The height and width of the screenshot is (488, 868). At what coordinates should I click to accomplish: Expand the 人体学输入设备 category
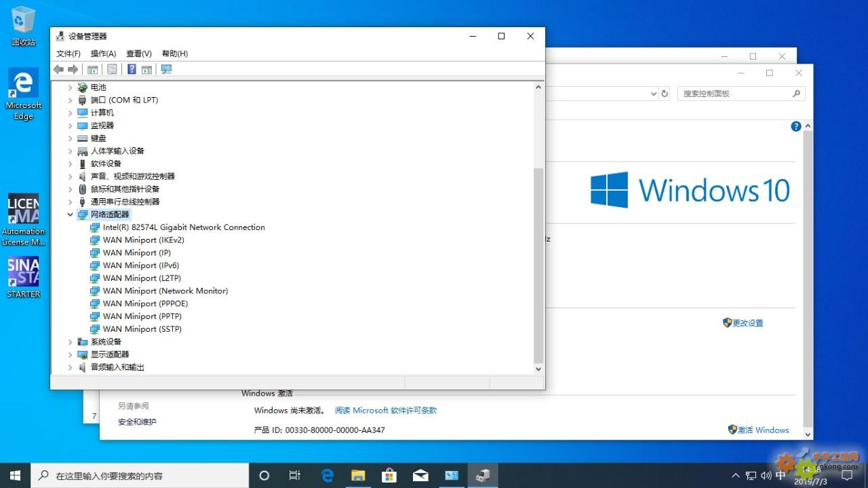point(70,151)
